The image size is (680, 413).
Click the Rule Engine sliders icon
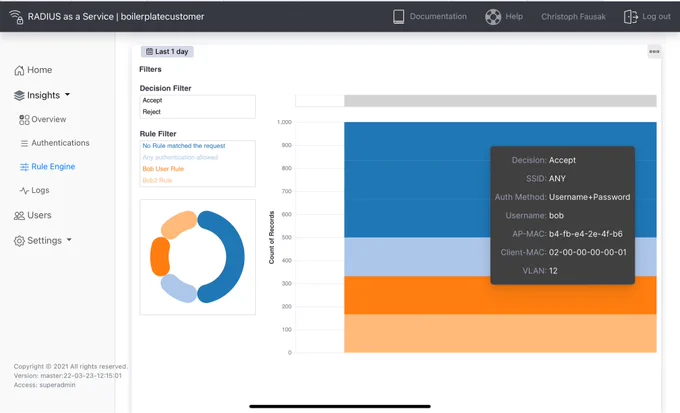24,167
